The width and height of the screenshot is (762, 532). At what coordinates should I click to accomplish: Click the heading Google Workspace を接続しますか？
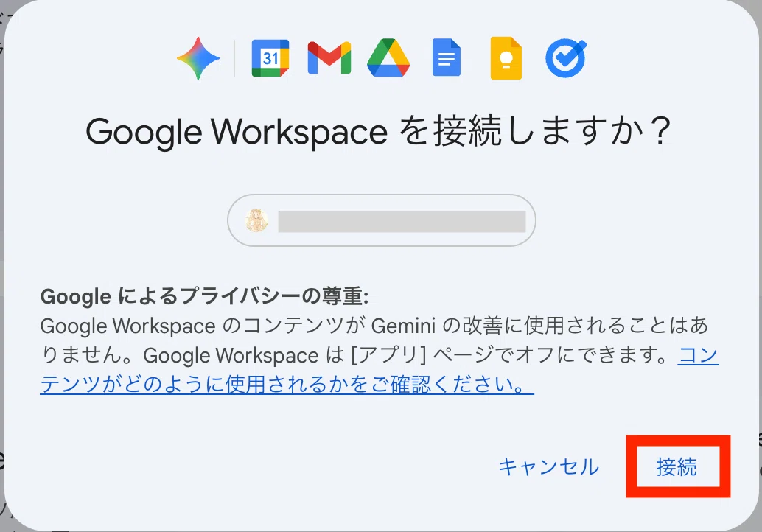coord(379,131)
